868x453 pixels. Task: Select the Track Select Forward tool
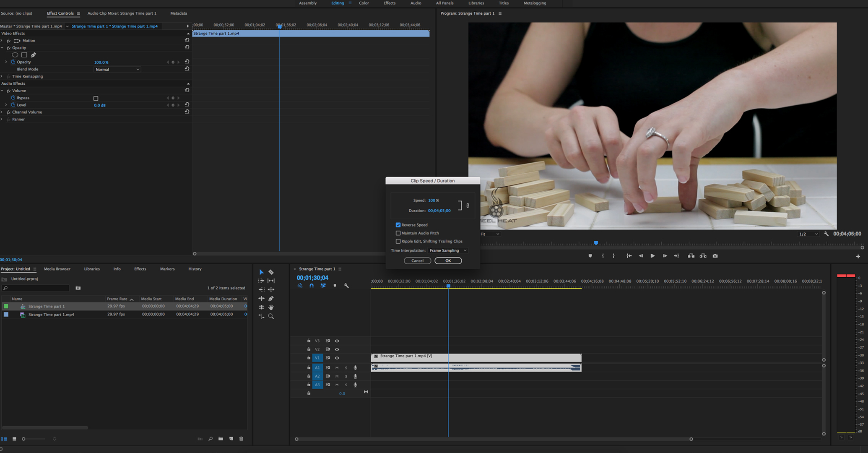(261, 281)
